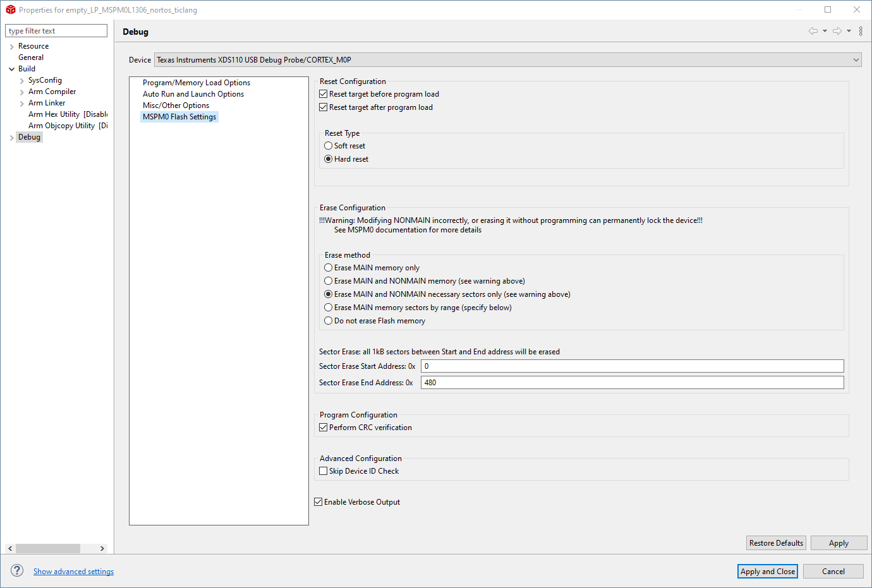Viewport: 872px width, 588px height.
Task: Click the back navigation arrow icon
Action: [813, 31]
